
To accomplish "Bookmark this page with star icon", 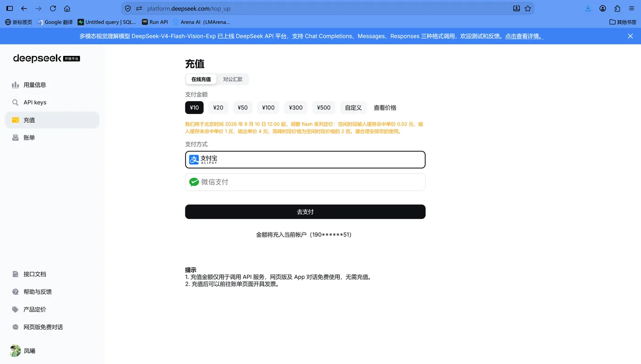I will pos(528,8).
